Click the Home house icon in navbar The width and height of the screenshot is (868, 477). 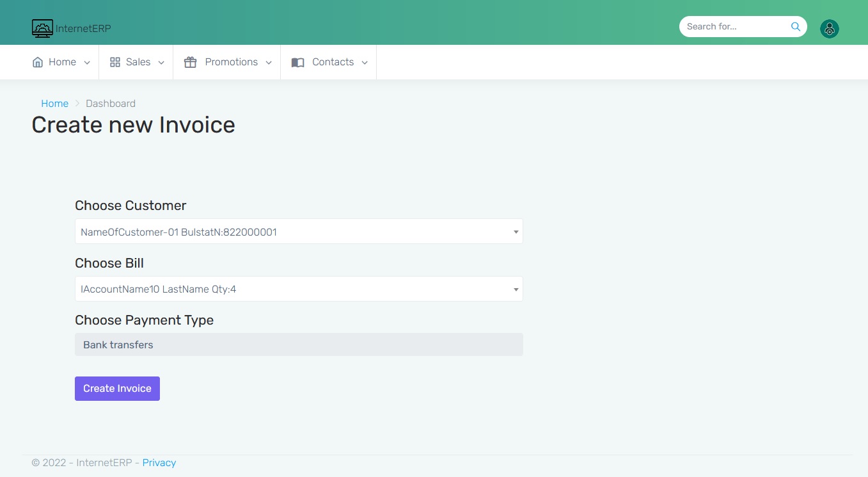point(38,62)
